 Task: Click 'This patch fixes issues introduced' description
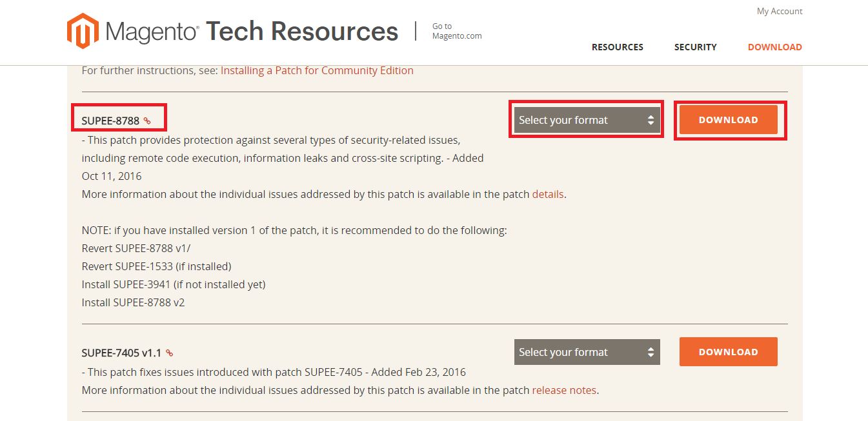click(x=274, y=372)
